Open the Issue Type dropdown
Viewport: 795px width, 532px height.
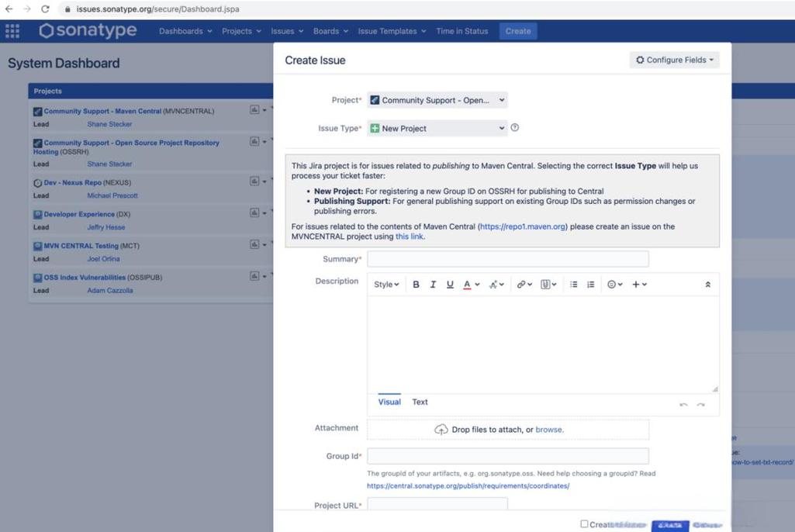437,128
